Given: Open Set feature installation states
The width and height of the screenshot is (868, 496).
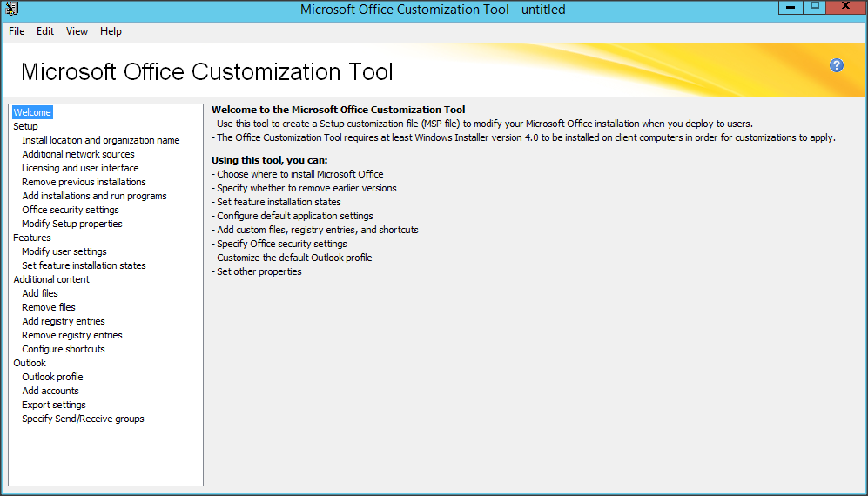Looking at the screenshot, I should tap(84, 265).
